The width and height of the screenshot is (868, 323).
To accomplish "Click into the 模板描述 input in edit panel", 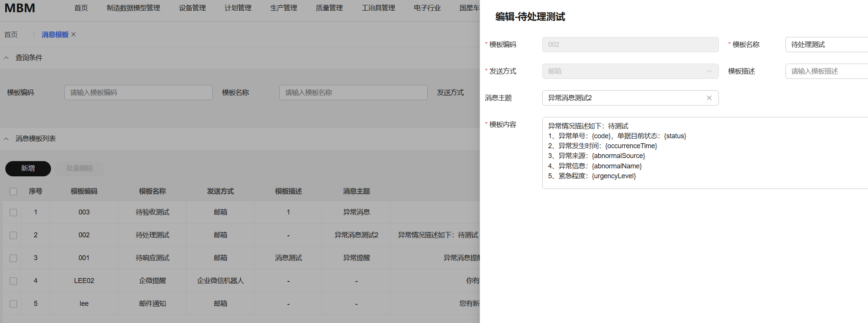I will (826, 71).
